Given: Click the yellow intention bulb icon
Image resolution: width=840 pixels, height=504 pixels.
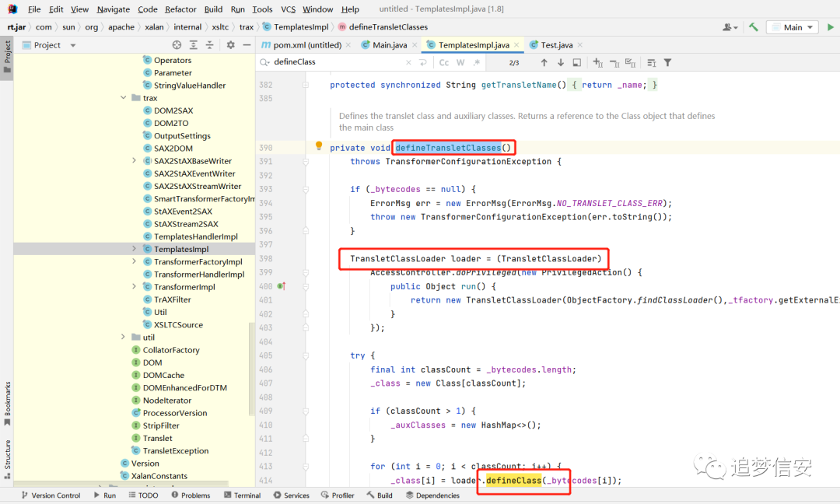Looking at the screenshot, I should (x=319, y=145).
